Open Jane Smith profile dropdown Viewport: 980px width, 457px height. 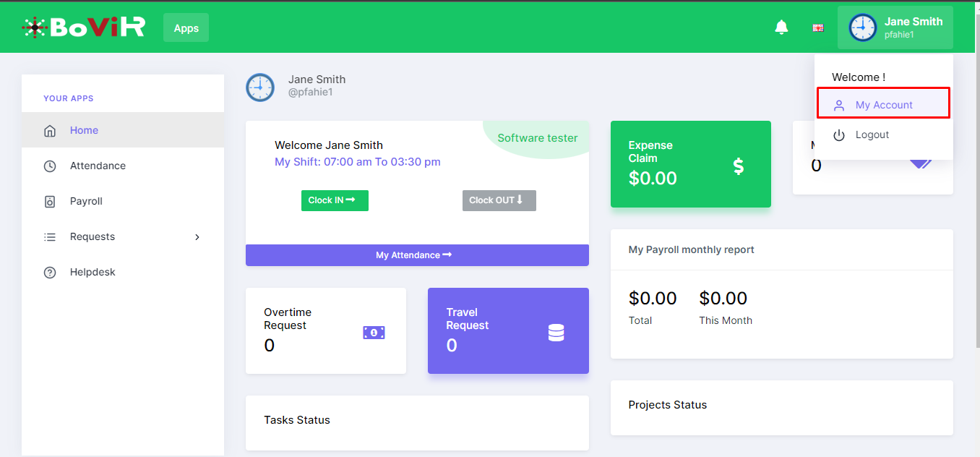click(x=895, y=27)
